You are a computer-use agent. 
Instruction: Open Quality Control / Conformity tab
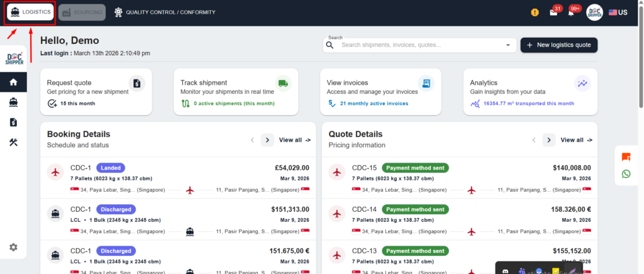point(165,13)
